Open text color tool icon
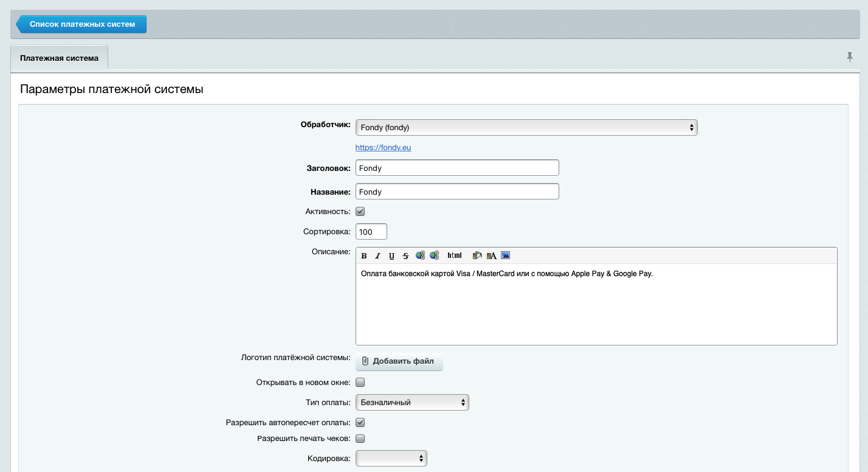 click(491, 255)
